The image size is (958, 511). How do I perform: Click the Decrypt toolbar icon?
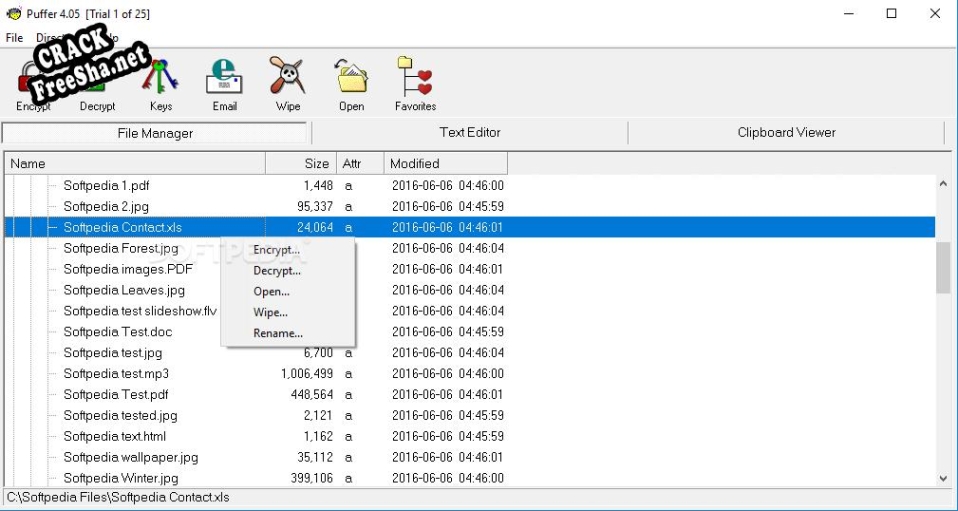click(97, 80)
